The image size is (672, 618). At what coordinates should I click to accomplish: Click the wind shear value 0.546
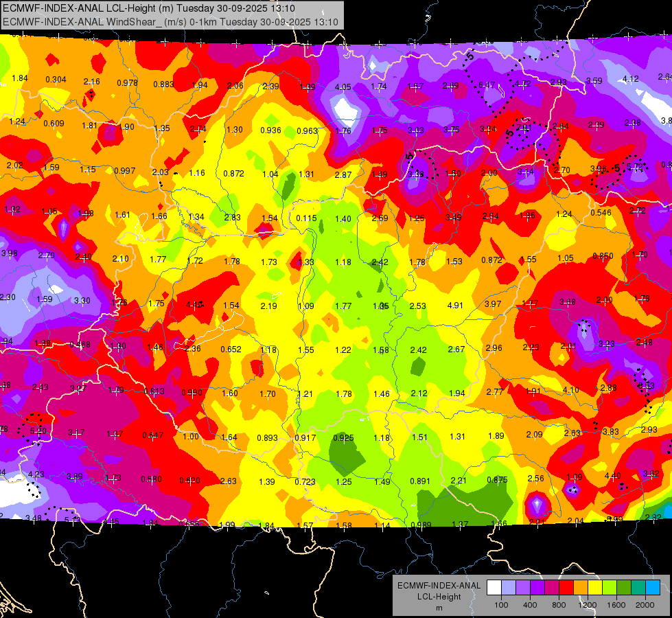coord(601,213)
